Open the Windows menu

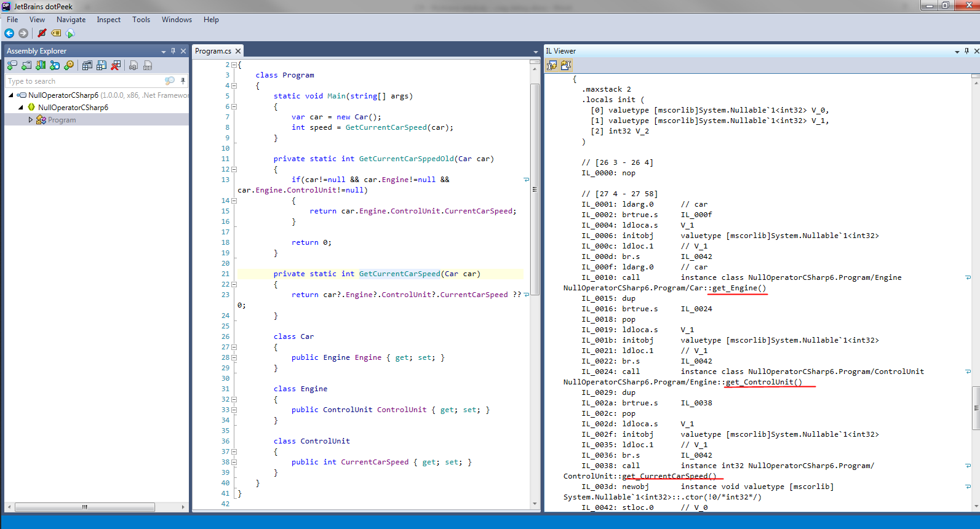point(177,20)
